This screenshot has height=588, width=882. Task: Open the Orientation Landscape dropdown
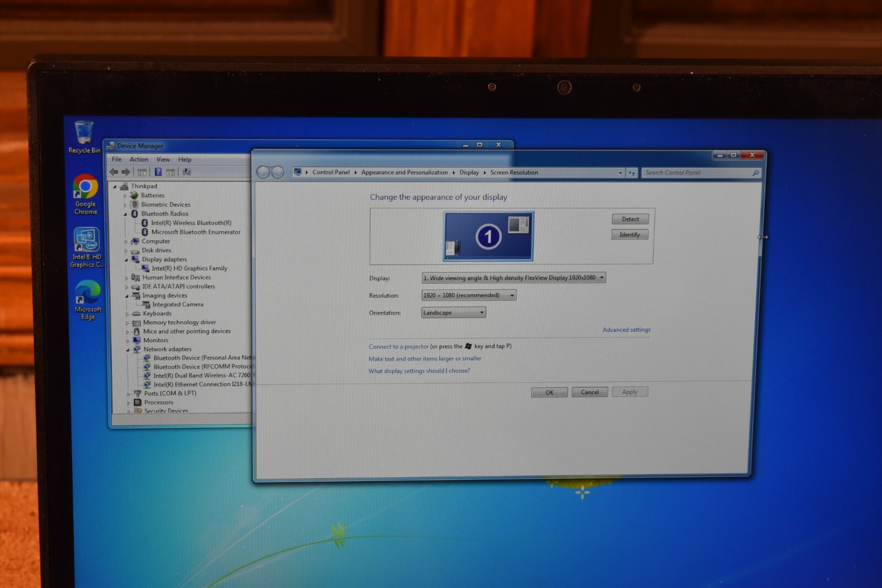454,312
